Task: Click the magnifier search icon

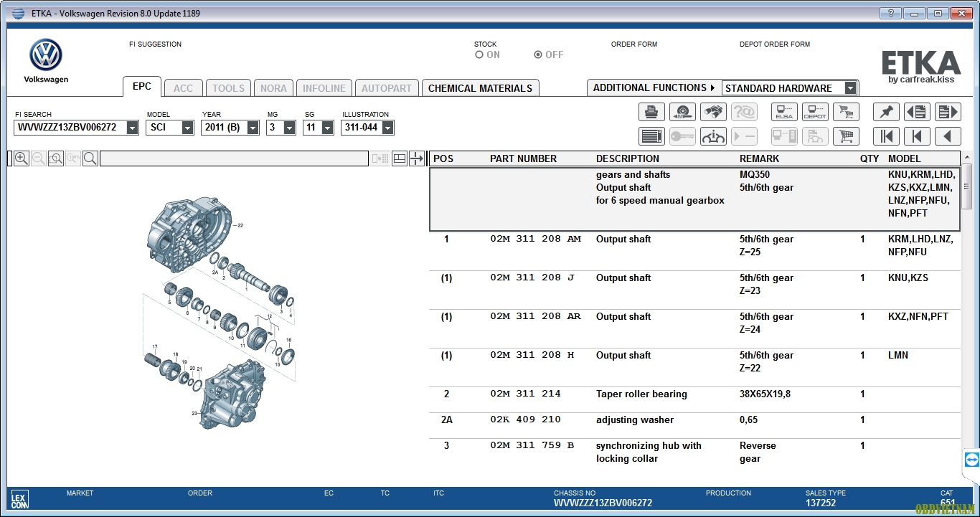Action: [x=90, y=158]
